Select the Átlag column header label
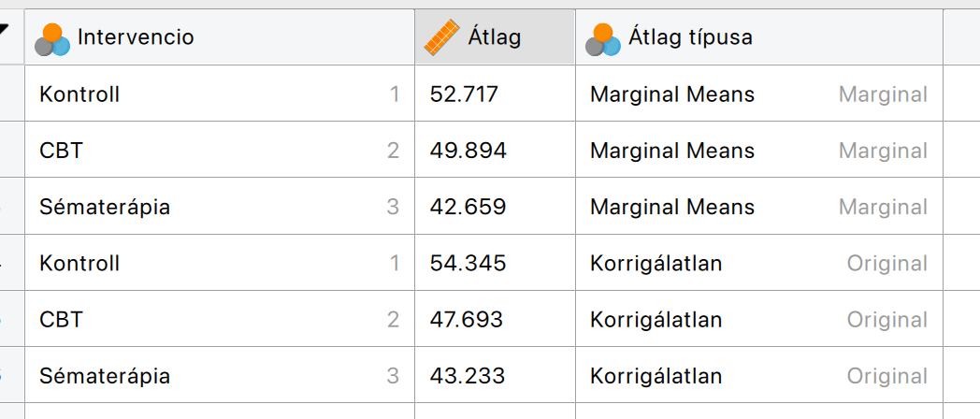The width and height of the screenshot is (980, 419). point(494,37)
